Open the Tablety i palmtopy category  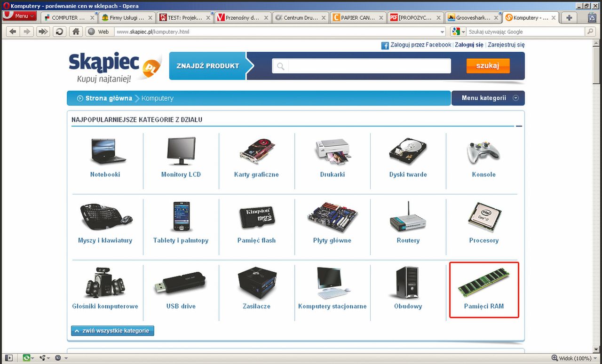coord(181,223)
